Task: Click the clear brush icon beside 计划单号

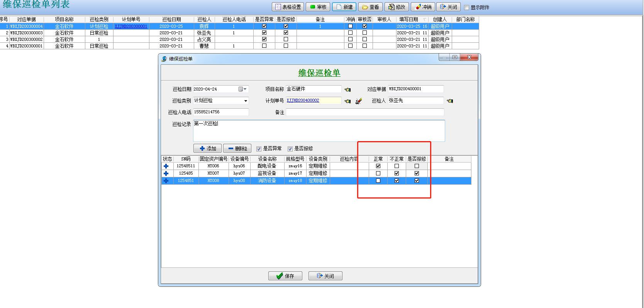Action: click(x=359, y=101)
